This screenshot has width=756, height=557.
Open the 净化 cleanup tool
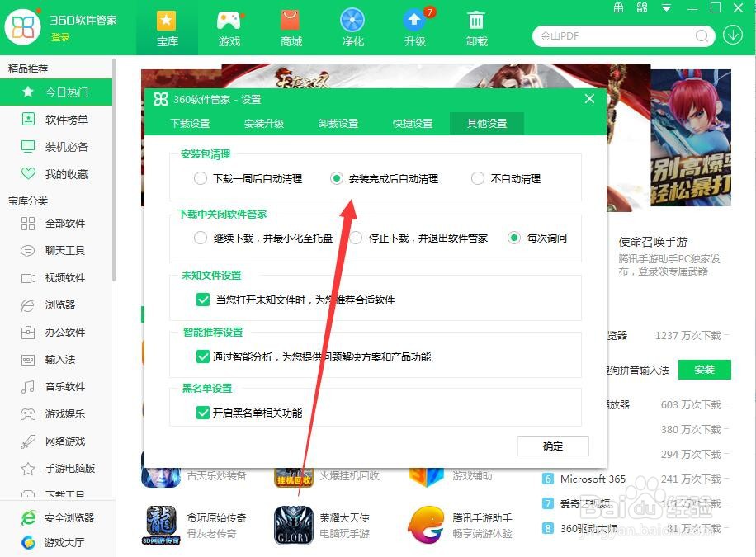point(352,26)
